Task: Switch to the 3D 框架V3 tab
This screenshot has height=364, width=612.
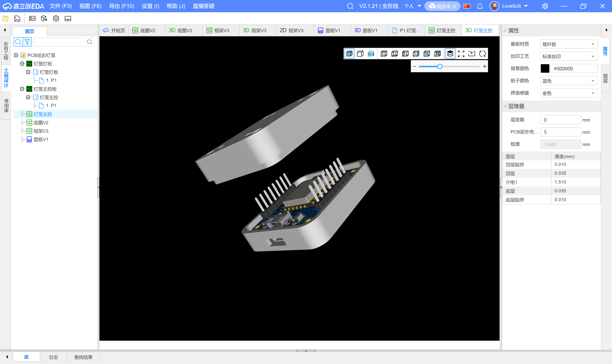Action: click(255, 30)
